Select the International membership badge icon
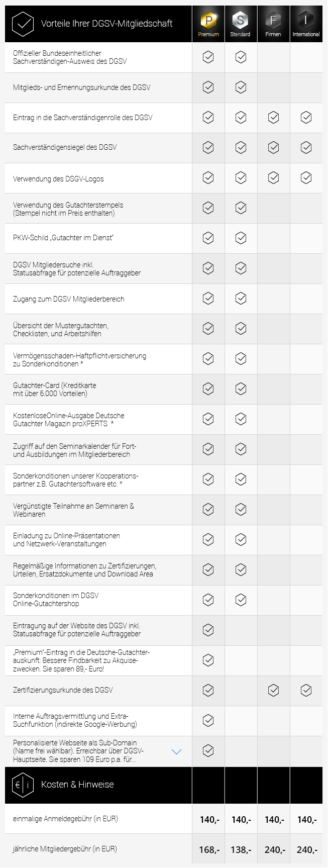328x868 pixels. coord(306,20)
